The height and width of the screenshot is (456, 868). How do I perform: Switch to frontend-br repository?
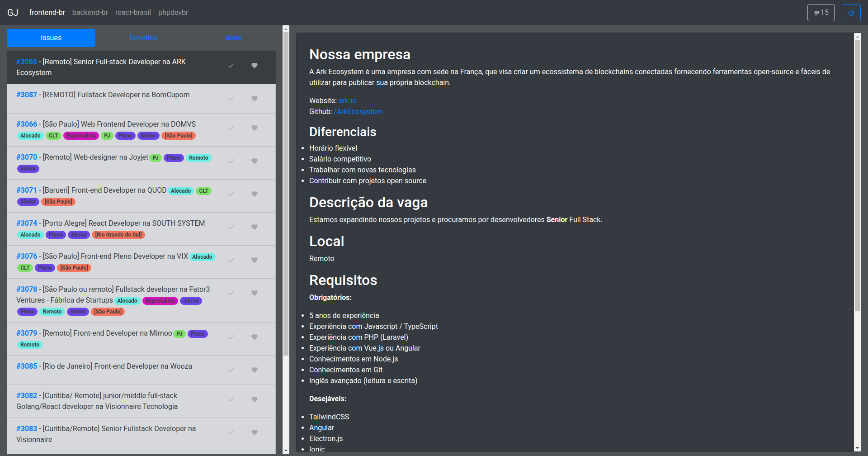coord(47,13)
